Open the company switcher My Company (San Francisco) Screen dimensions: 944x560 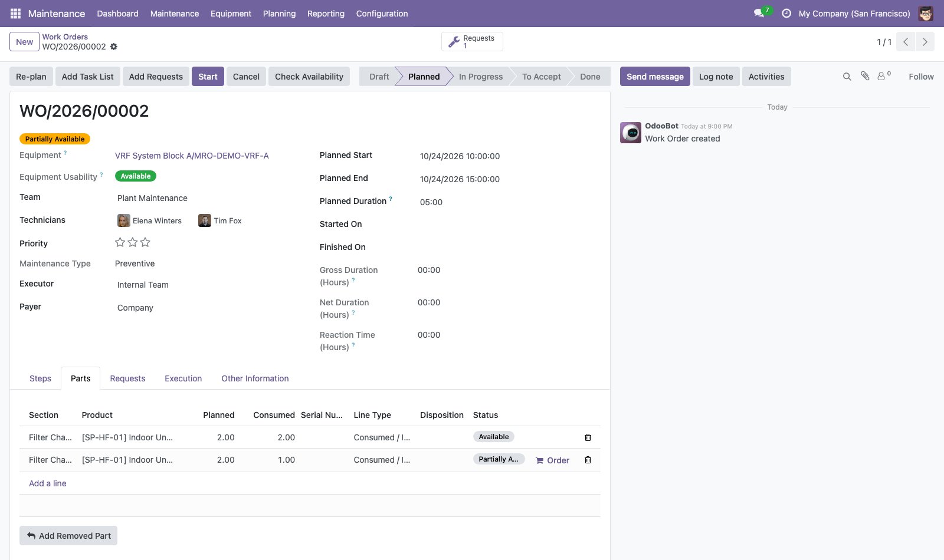pyautogui.click(x=854, y=14)
